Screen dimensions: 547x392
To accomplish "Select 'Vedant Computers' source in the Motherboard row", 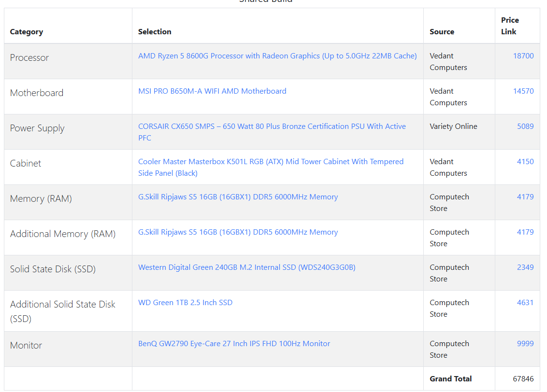I will coord(448,97).
